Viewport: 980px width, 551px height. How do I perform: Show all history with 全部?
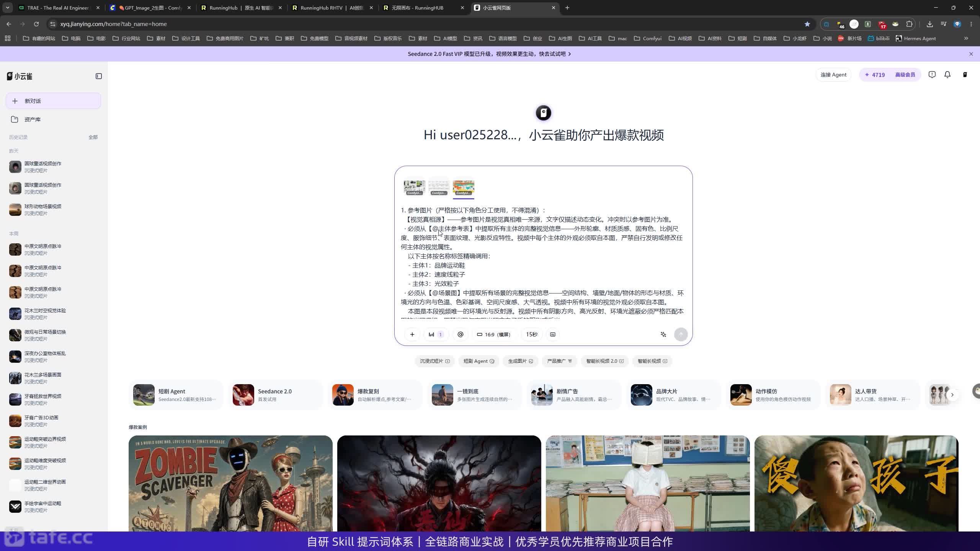93,137
